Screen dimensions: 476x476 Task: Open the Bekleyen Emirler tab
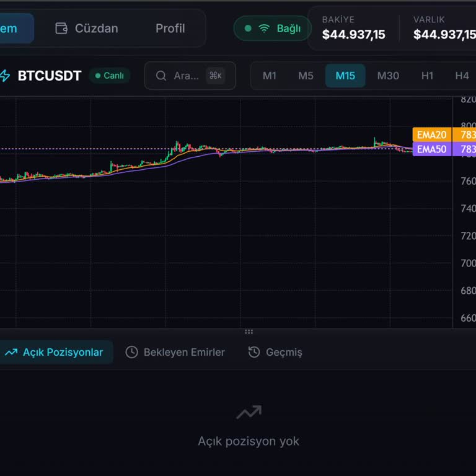click(175, 352)
